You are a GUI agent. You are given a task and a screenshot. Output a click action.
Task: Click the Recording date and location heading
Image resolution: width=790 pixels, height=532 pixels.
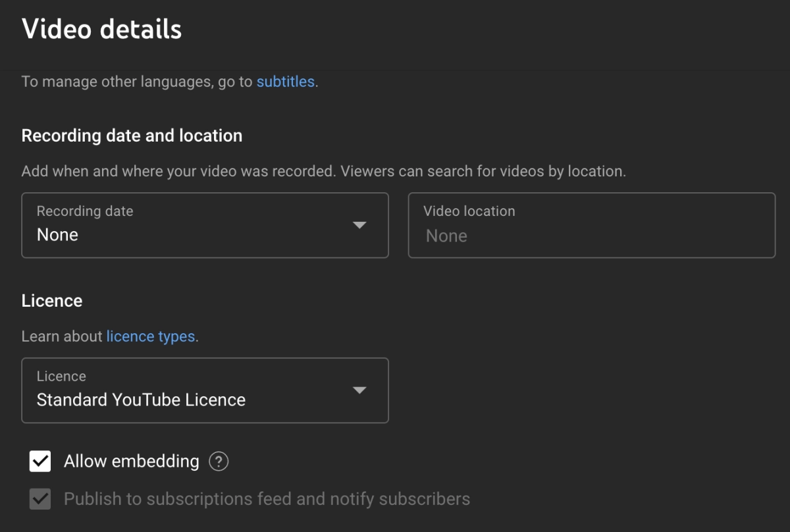(132, 136)
